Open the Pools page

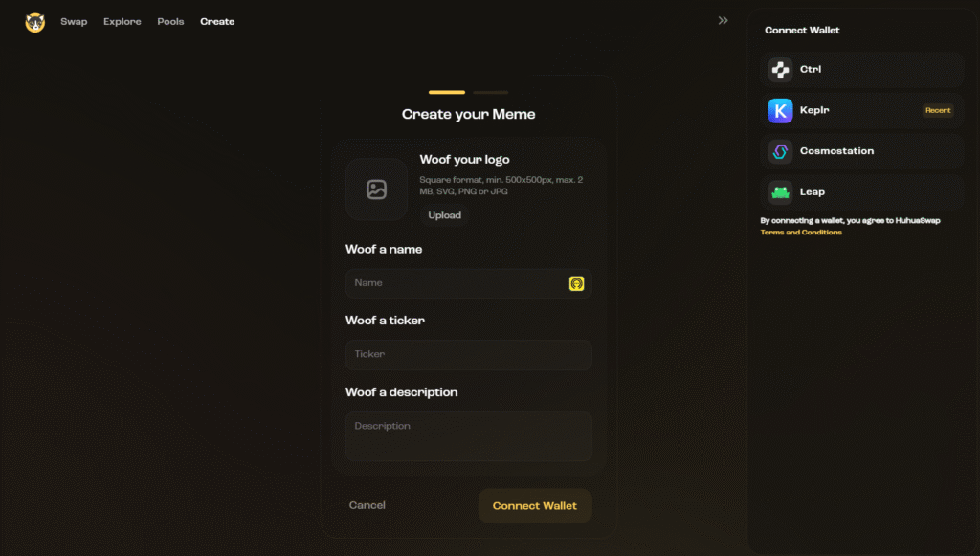point(170,22)
